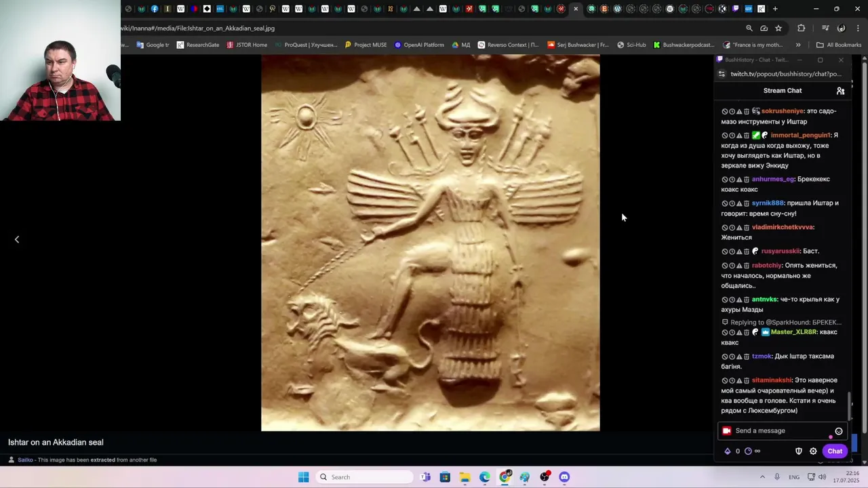Delete sokrusheniye's message with trash icon

[x=747, y=111]
